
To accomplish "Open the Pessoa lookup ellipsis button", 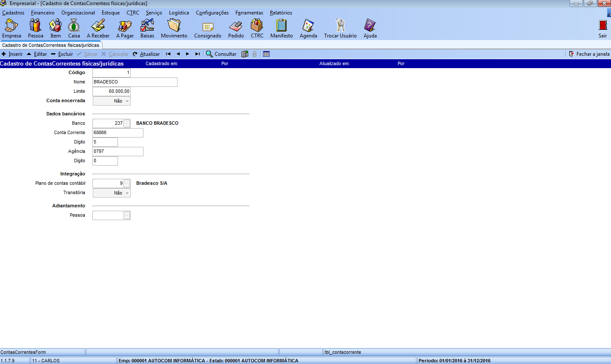I will click(x=127, y=215).
